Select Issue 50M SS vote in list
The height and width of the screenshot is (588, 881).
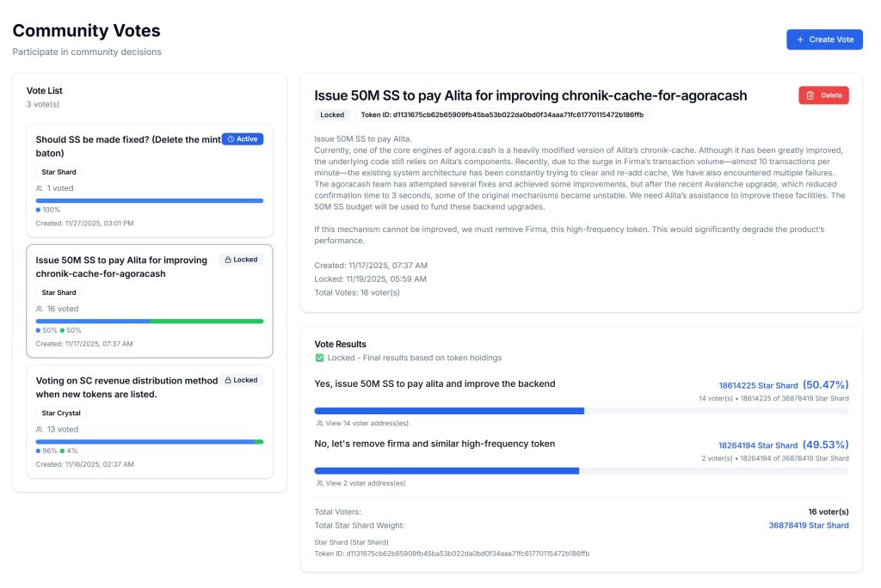(120, 266)
